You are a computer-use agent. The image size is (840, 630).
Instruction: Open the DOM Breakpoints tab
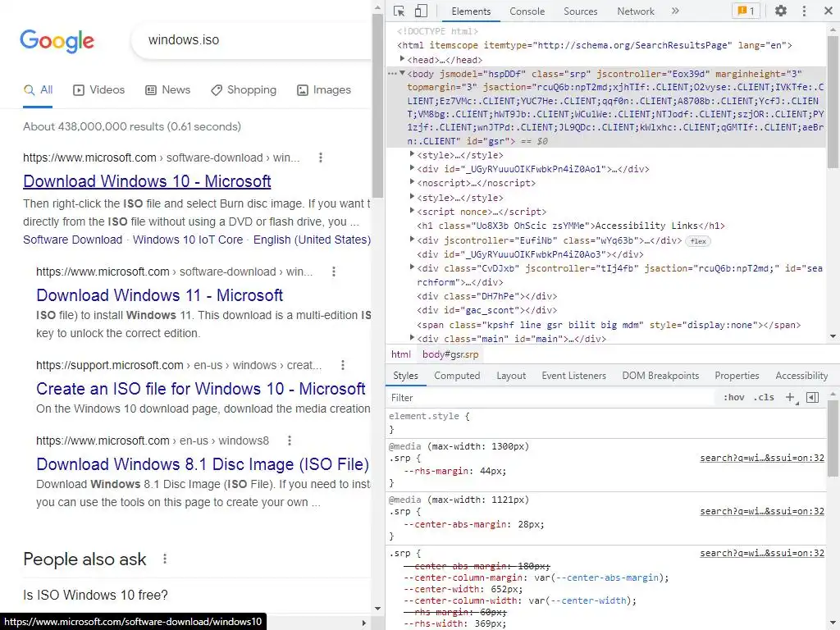click(x=660, y=376)
